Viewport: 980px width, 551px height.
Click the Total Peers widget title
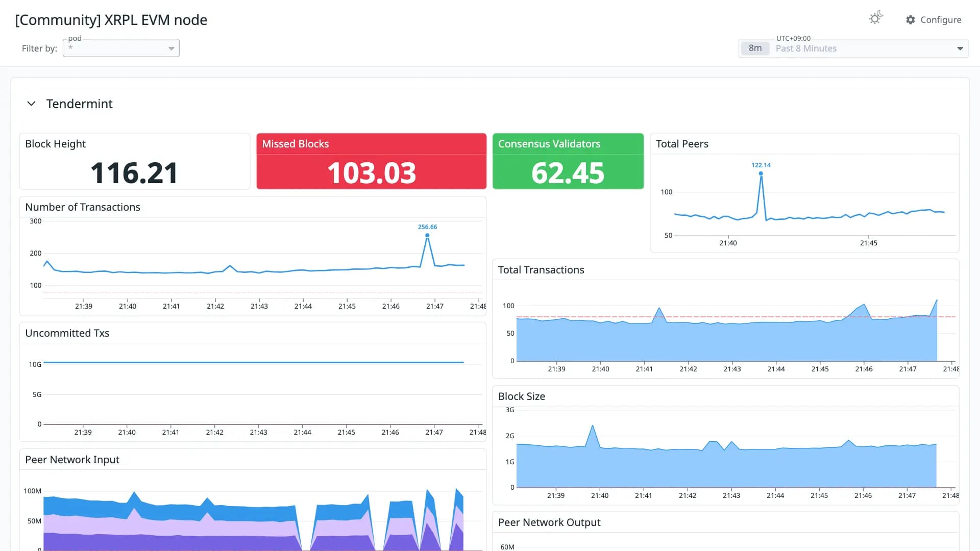682,144
